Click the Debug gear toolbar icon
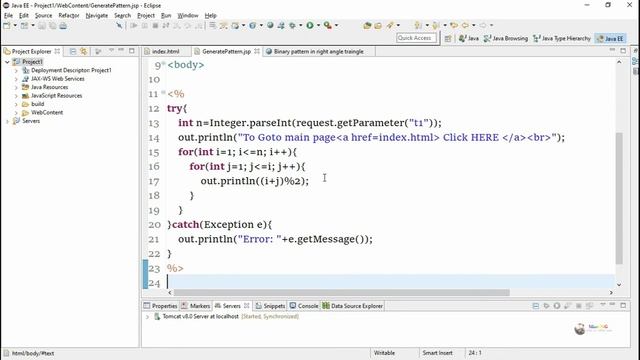640x360 pixels. click(292, 25)
